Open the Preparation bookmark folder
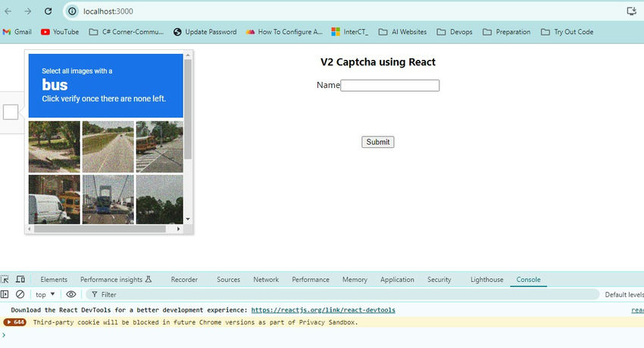 tap(506, 32)
